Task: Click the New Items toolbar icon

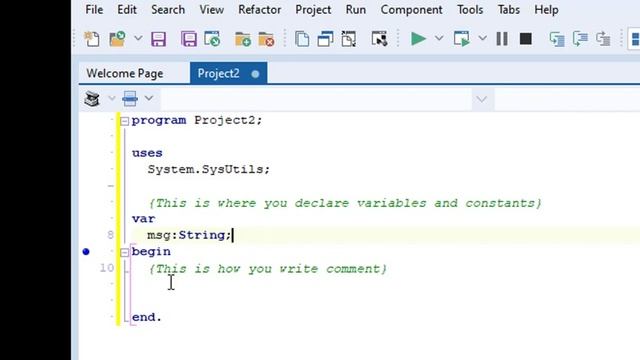Action: pos(92,39)
